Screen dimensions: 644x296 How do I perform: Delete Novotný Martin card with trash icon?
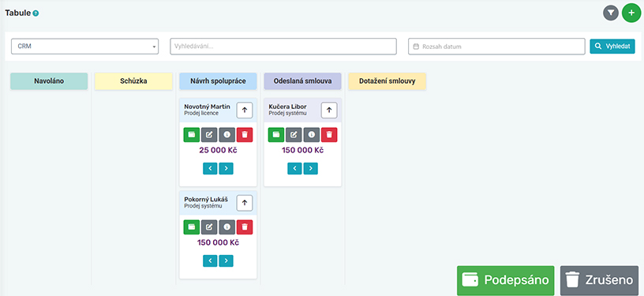(245, 135)
